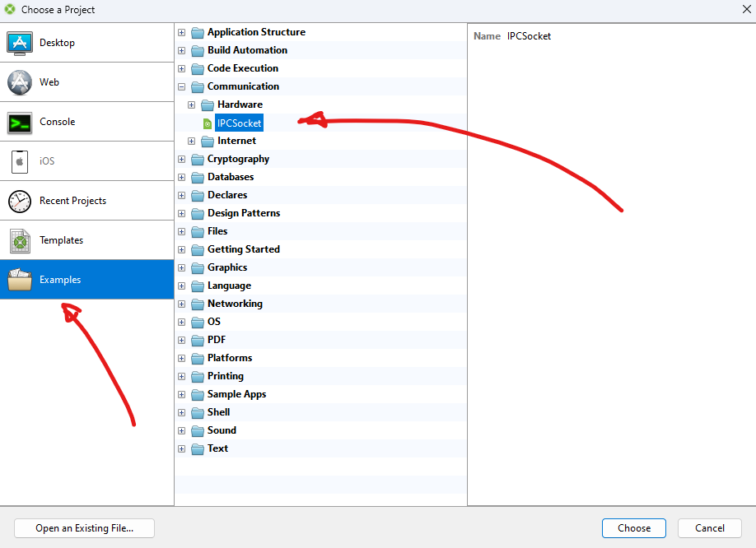The width and height of the screenshot is (756, 548).
Task: Open Recent Projects clock icon
Action: click(20, 201)
